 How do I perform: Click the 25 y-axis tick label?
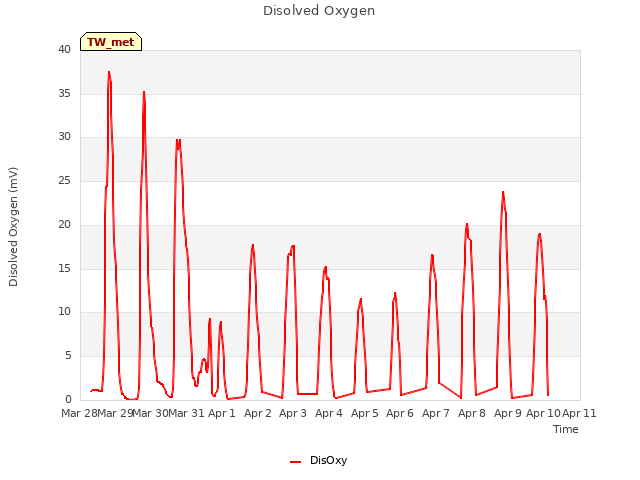(64, 180)
